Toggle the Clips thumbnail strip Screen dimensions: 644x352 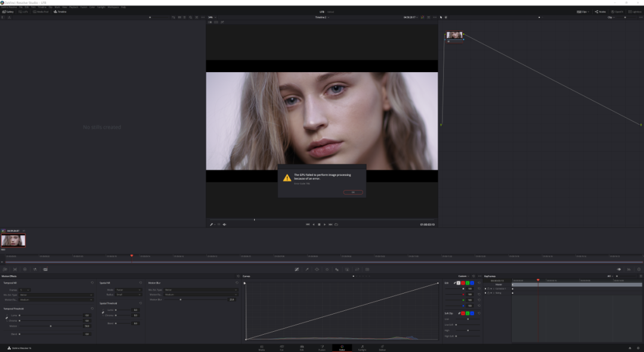(583, 12)
